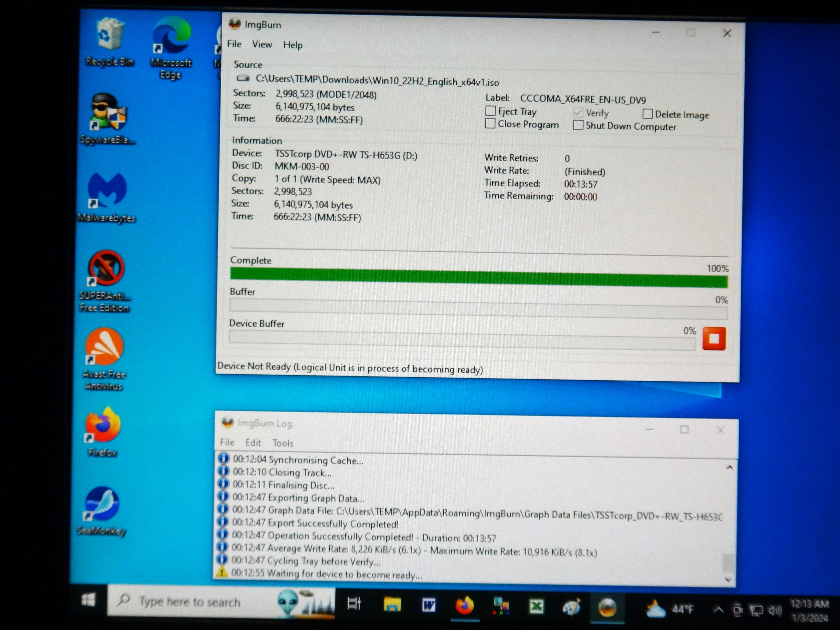Viewport: 840px width, 630px height.
Task: Open the volume control in system tray
Action: pos(775,611)
